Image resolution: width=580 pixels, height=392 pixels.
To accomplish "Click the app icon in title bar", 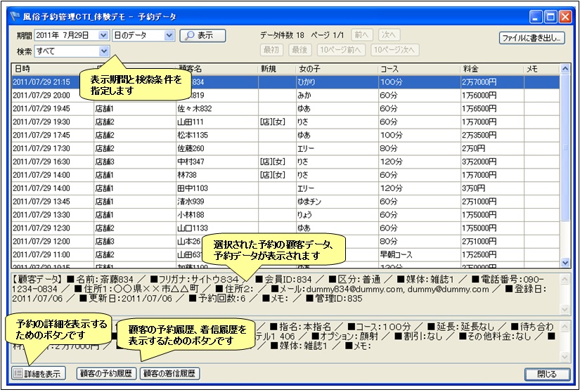I will click(x=14, y=15).
